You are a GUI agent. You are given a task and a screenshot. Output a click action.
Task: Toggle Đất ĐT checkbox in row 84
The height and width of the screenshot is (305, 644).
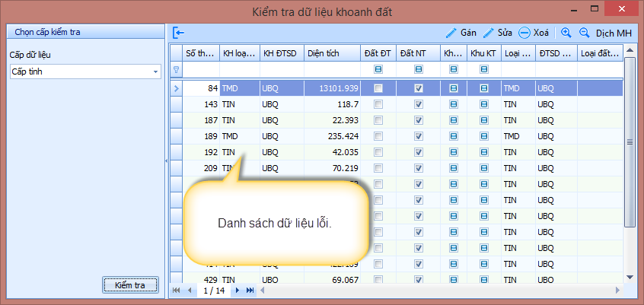(x=378, y=88)
